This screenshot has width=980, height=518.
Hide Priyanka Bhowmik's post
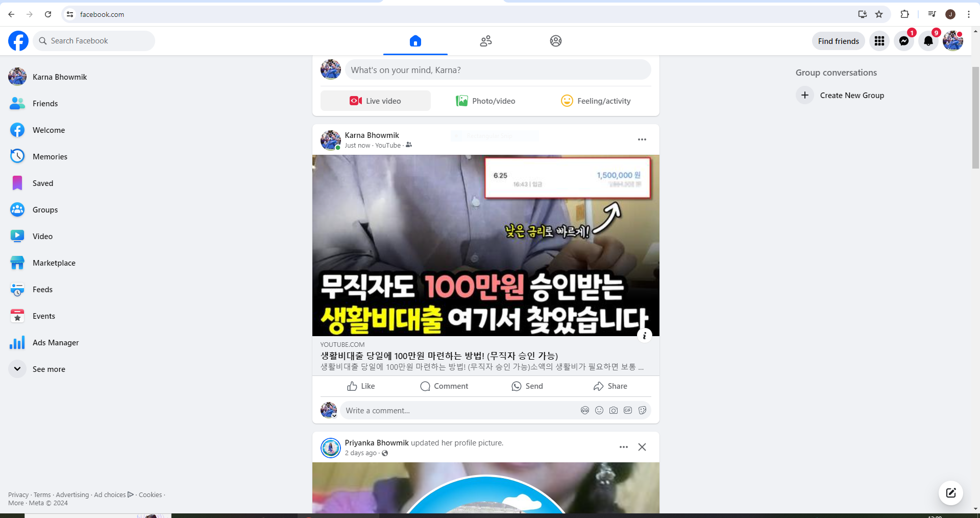click(642, 447)
